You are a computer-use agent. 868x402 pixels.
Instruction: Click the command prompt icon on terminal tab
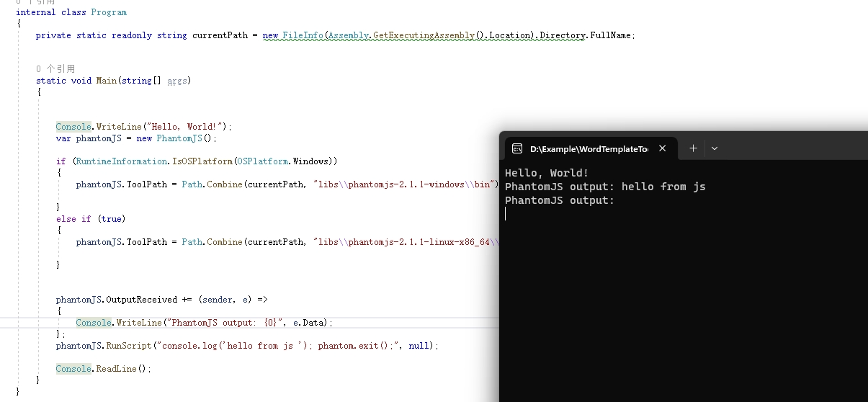pos(517,148)
